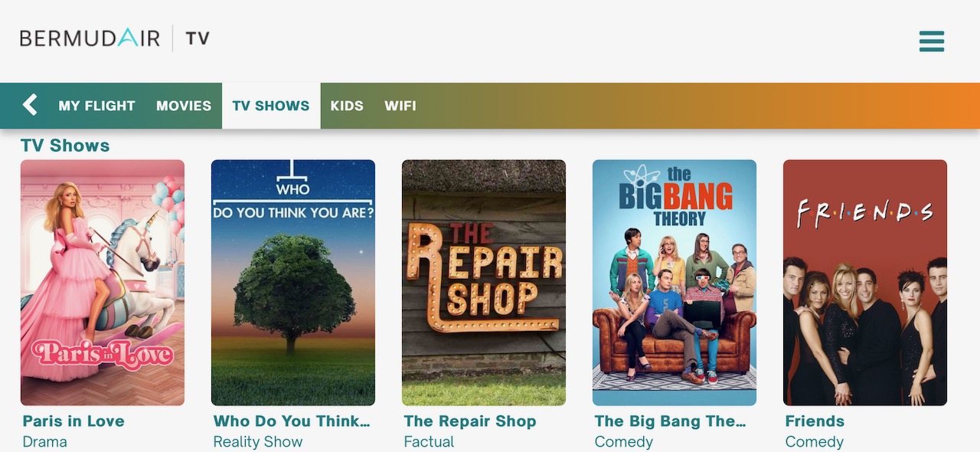This screenshot has height=452, width=980.
Task: Open the Friends poster
Action: pos(865,283)
